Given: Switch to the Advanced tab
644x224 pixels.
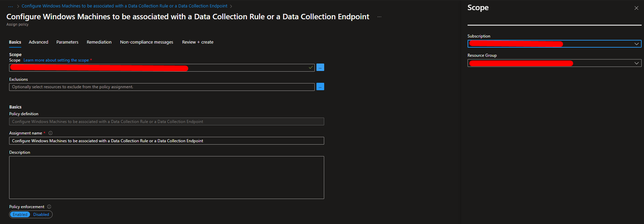Looking at the screenshot, I should (38, 42).
